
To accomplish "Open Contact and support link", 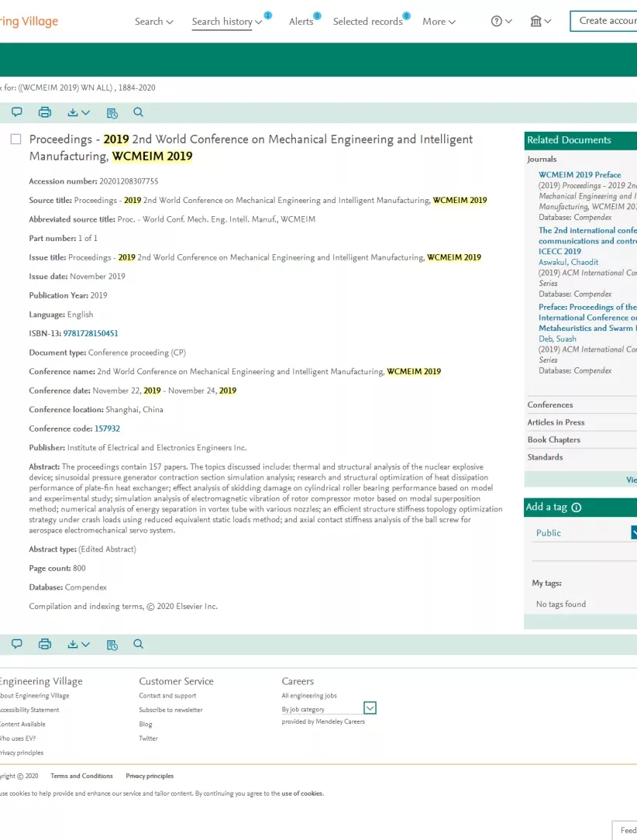I will click(167, 695).
